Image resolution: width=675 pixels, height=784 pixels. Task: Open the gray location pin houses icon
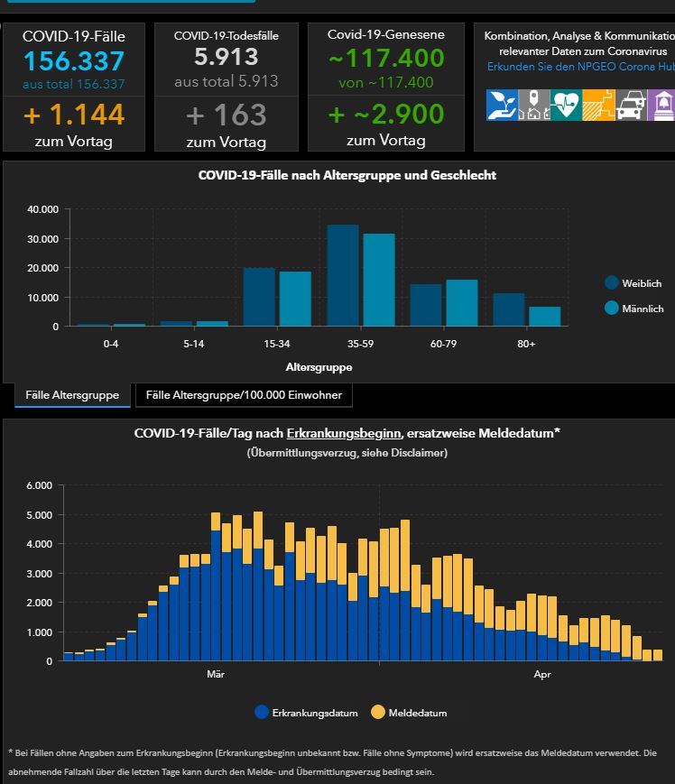tap(534, 105)
